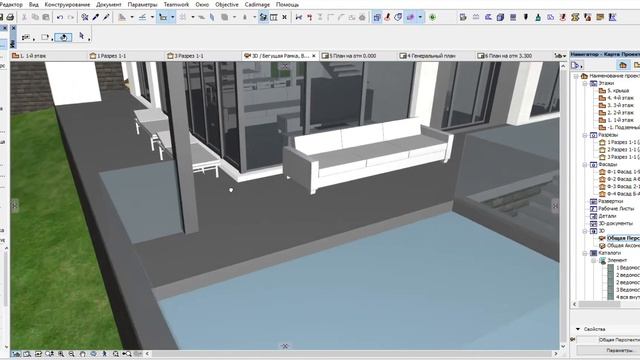Screen dimensions: 640x360
Task: Click the X icon after layout icon
Action: pyautogui.click(x=284, y=17)
